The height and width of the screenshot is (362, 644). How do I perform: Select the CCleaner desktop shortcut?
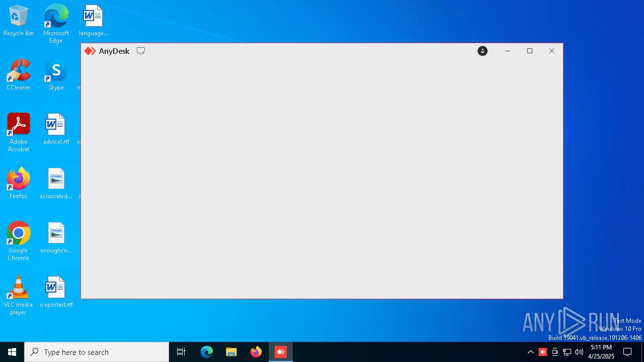tap(19, 75)
